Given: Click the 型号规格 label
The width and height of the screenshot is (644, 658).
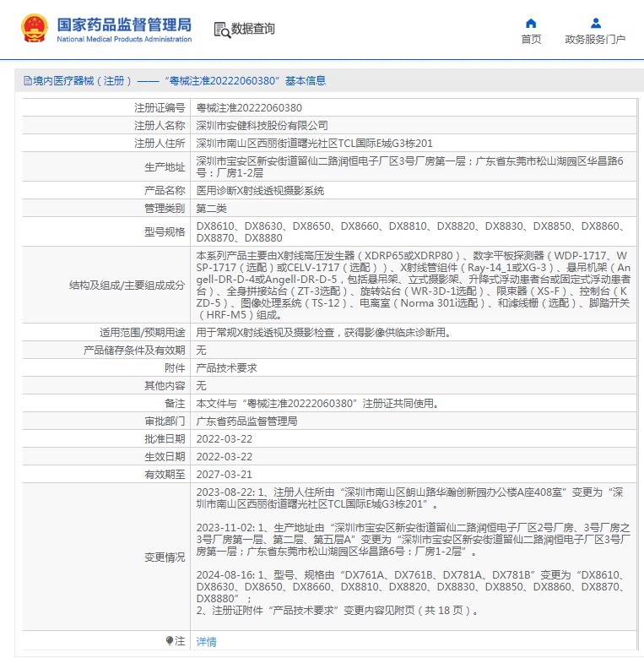Looking at the screenshot, I should [165, 231].
